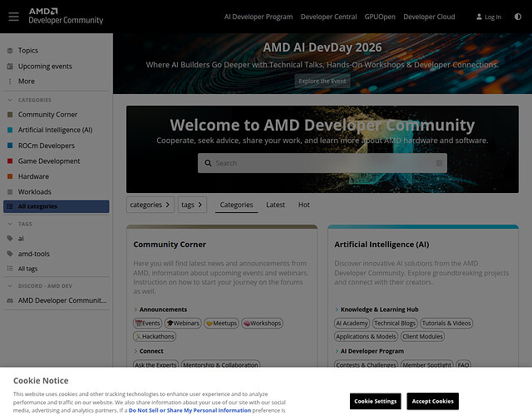Click the Technical Blogs chip

[395, 324]
